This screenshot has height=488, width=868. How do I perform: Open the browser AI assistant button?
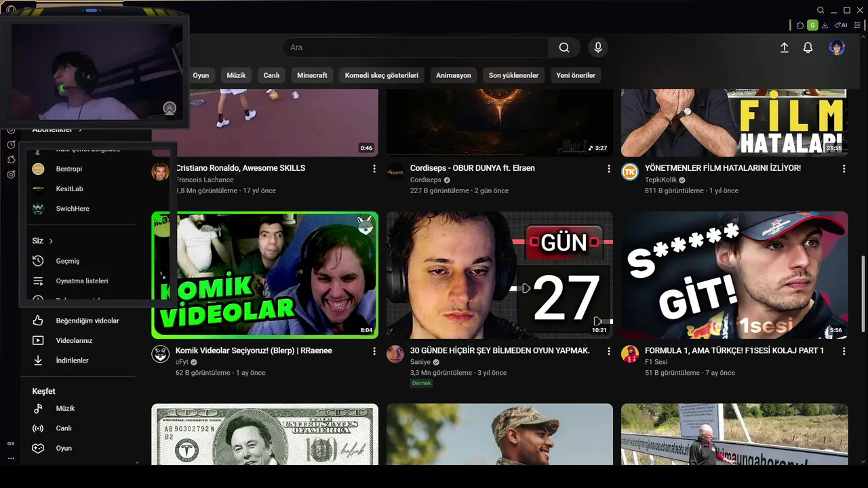pos(841,25)
